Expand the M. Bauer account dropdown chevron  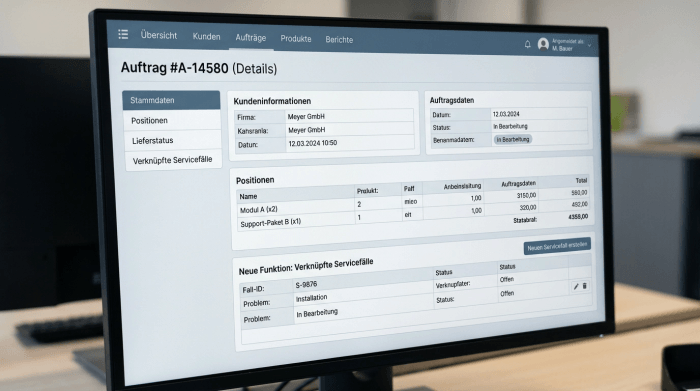tap(589, 46)
